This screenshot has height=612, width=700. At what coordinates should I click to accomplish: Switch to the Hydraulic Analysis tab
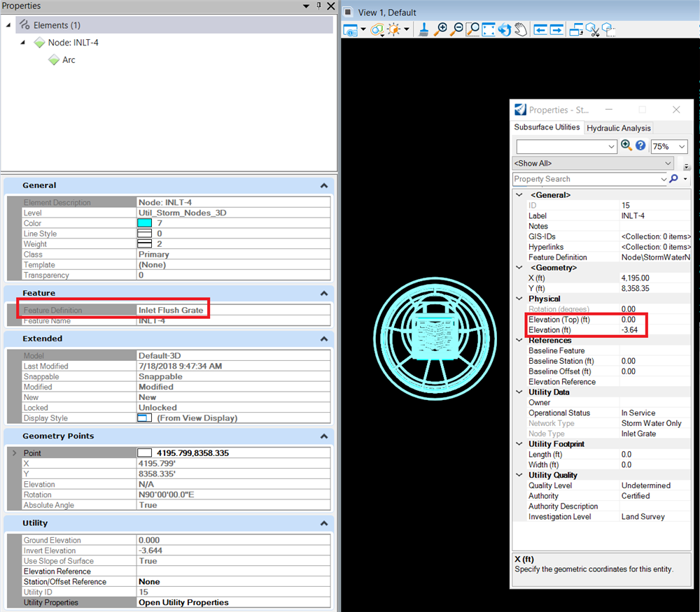point(619,128)
